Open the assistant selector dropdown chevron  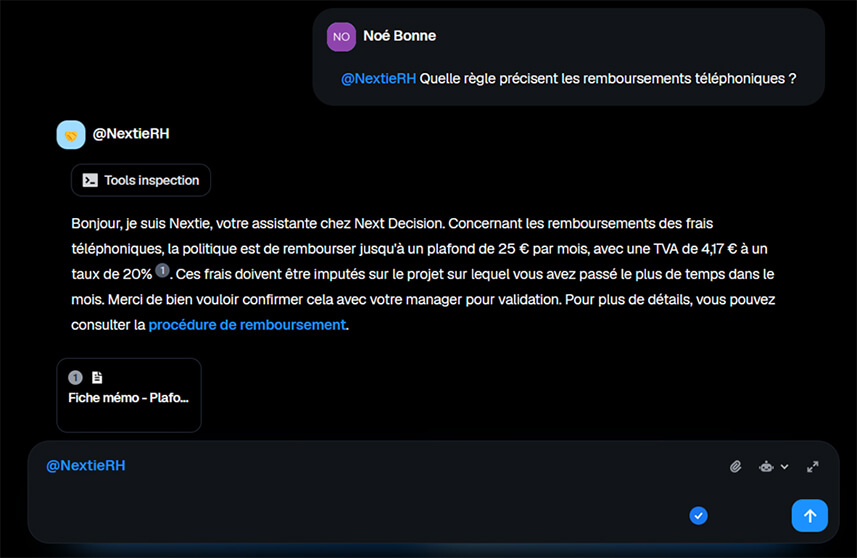tap(785, 467)
